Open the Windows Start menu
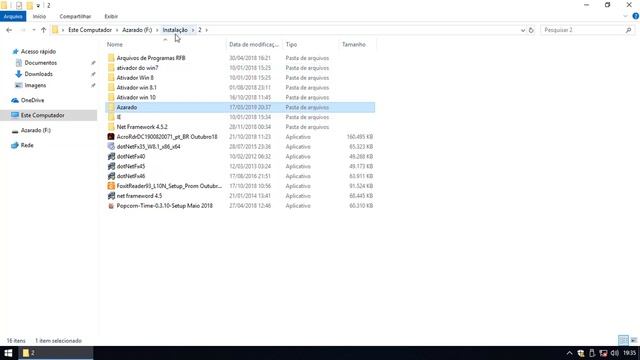640x360 pixels. coord(8,353)
